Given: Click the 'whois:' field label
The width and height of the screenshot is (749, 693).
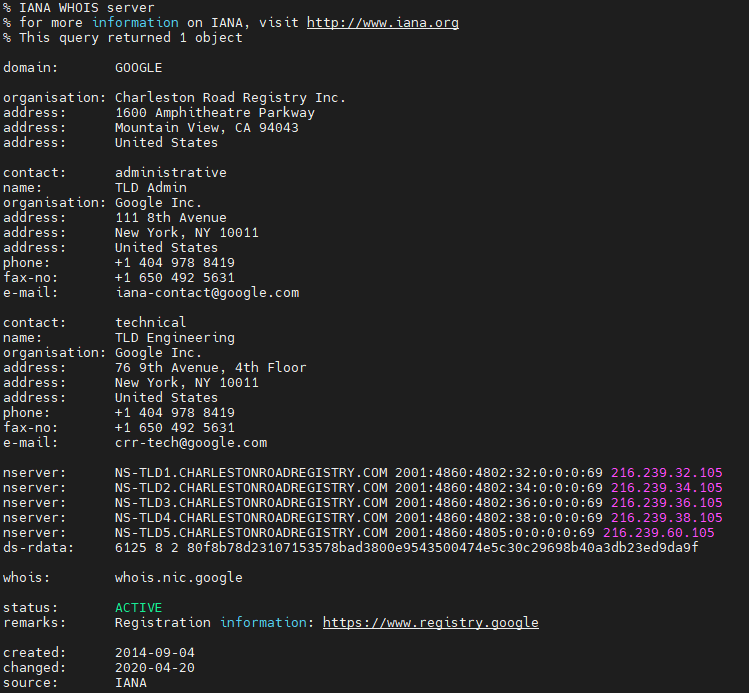Looking at the screenshot, I should 27,577.
